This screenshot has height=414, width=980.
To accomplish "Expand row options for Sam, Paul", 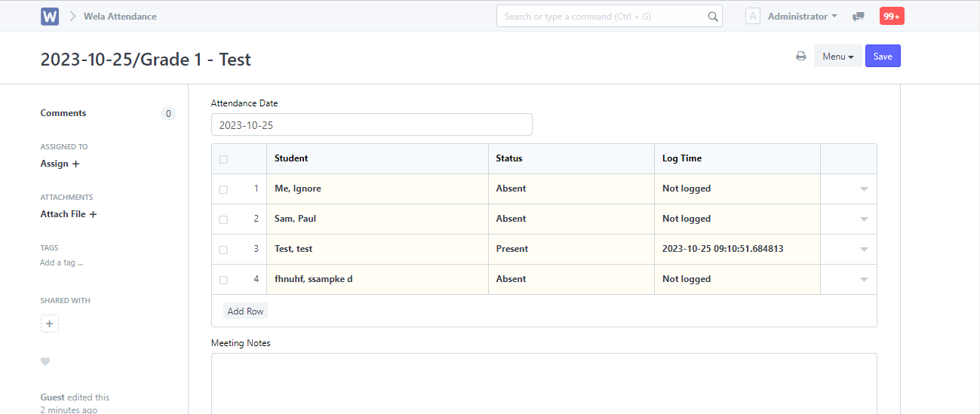I will (864, 219).
